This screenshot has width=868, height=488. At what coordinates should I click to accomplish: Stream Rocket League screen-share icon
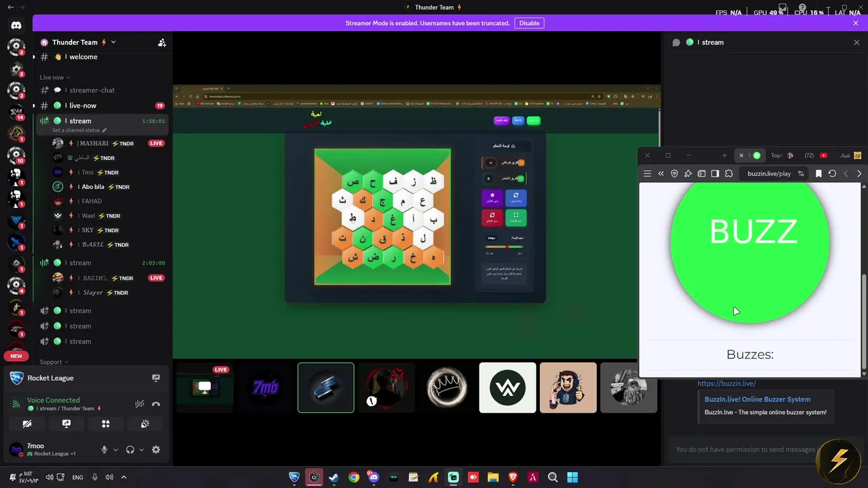click(x=155, y=378)
